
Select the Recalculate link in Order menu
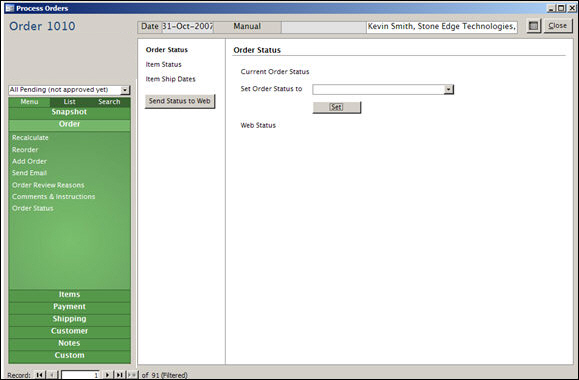pyautogui.click(x=30, y=137)
